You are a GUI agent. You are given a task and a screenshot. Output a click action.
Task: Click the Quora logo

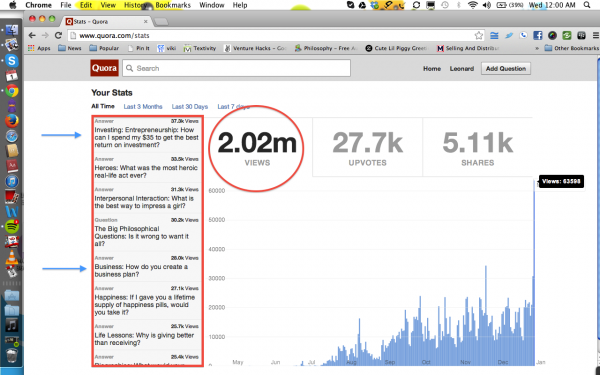click(x=104, y=68)
